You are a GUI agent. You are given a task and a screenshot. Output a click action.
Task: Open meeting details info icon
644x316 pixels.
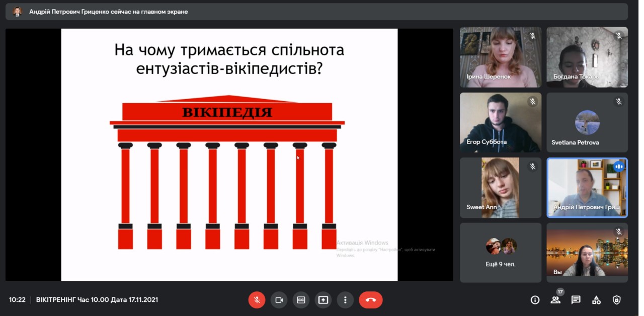point(535,300)
